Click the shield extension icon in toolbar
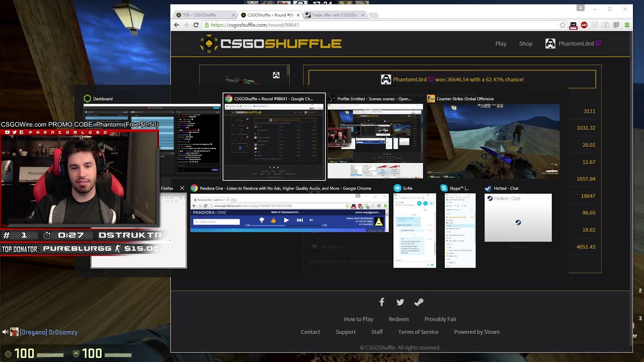 [595, 25]
